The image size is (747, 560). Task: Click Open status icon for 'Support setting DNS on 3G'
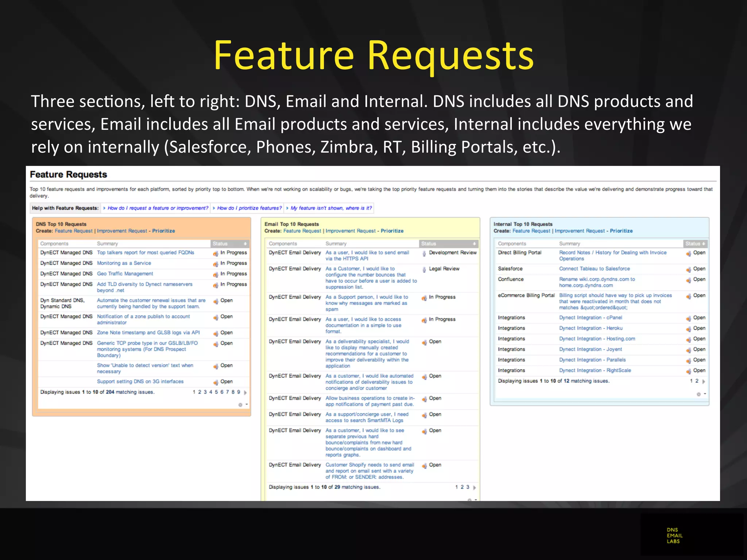click(x=216, y=382)
